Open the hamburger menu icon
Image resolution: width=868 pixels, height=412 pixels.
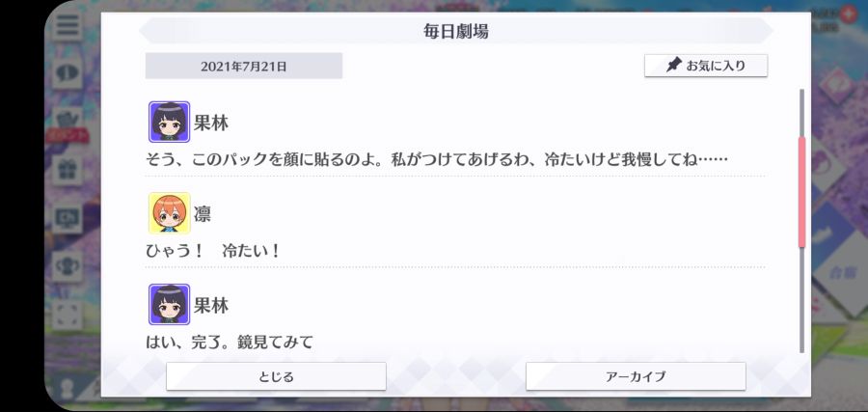tap(67, 25)
